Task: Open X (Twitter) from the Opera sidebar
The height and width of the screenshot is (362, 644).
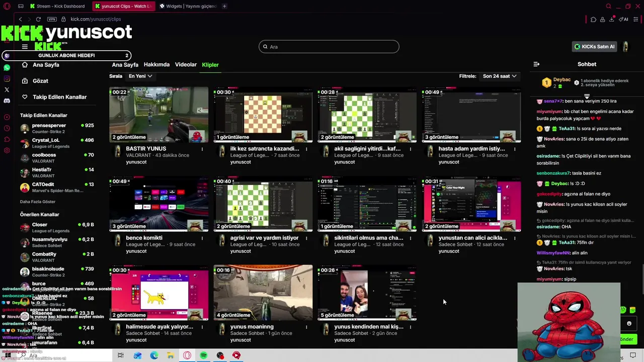Action: point(7,89)
